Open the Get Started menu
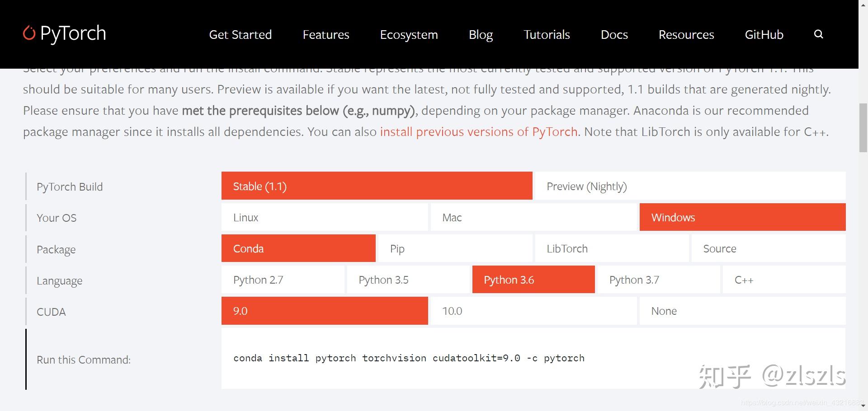The image size is (868, 411). point(240,35)
